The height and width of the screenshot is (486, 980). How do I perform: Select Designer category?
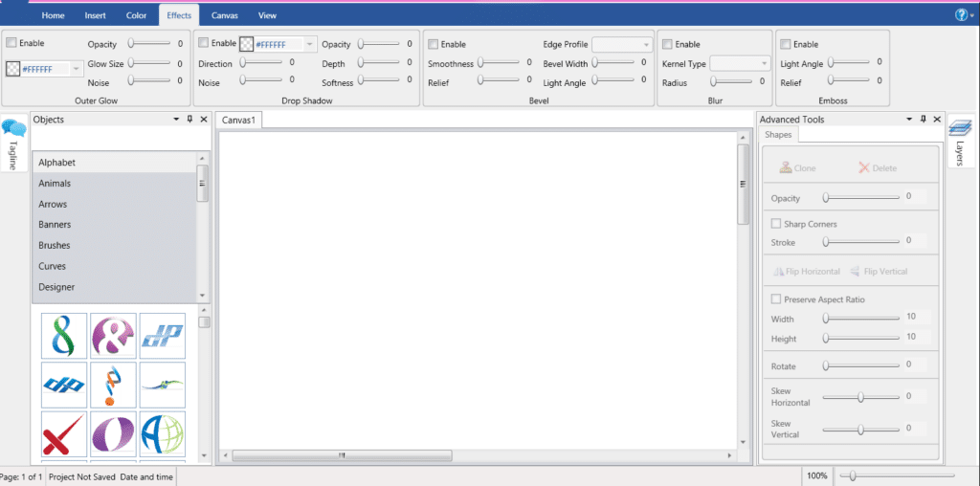click(115, 287)
